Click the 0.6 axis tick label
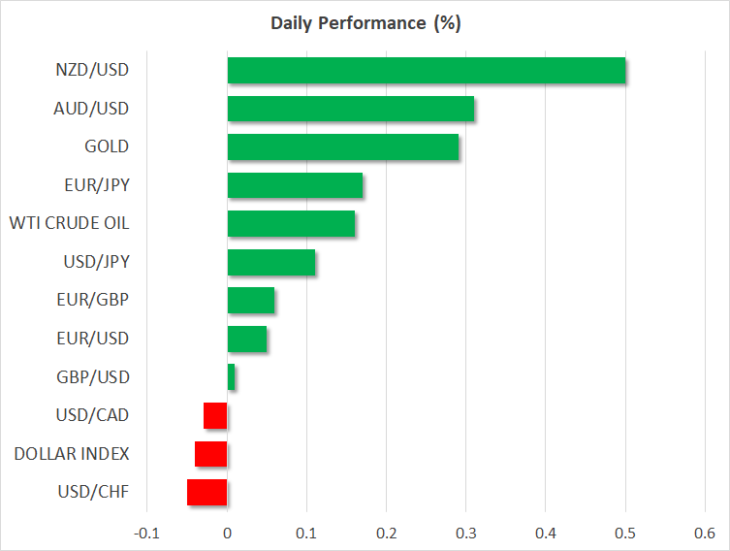The image size is (730, 551). click(x=704, y=533)
